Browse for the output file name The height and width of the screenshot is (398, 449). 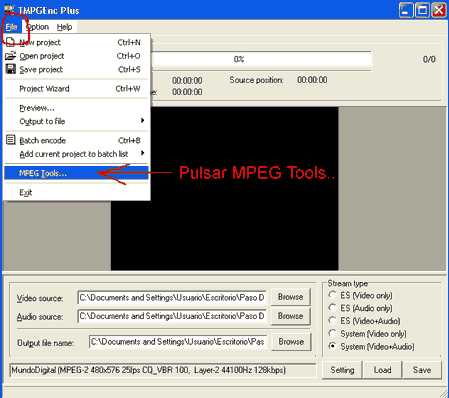point(291,342)
